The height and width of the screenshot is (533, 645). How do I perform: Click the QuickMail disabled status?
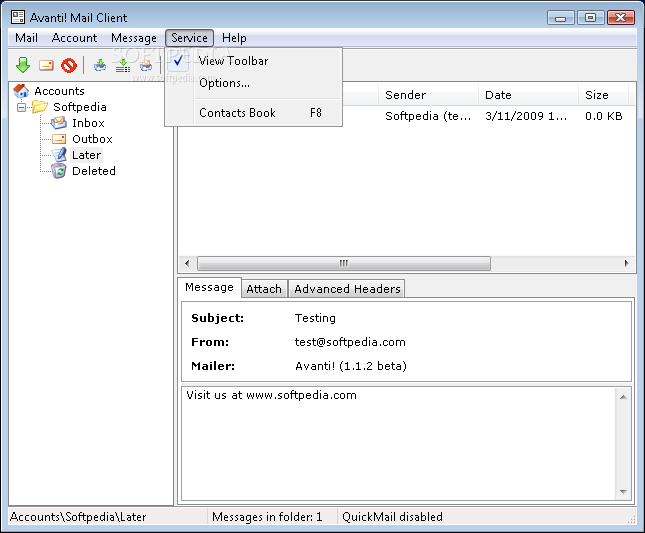(392, 517)
